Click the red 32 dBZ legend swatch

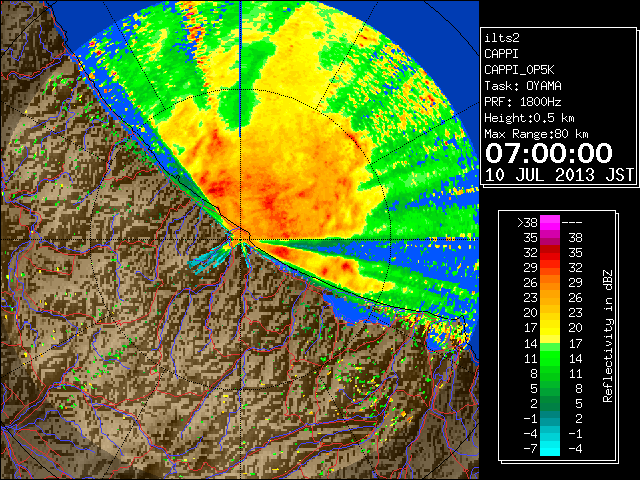point(550,253)
